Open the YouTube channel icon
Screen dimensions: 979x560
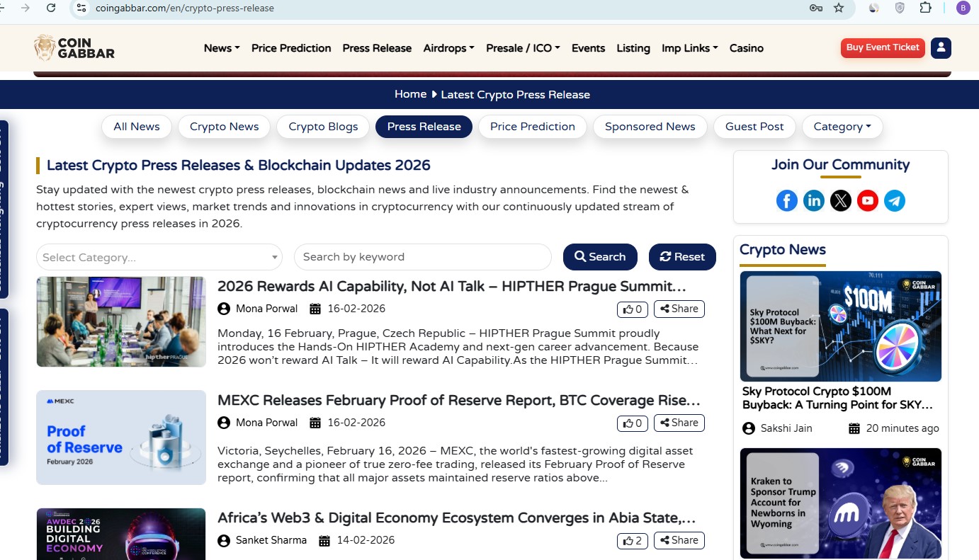click(x=868, y=200)
